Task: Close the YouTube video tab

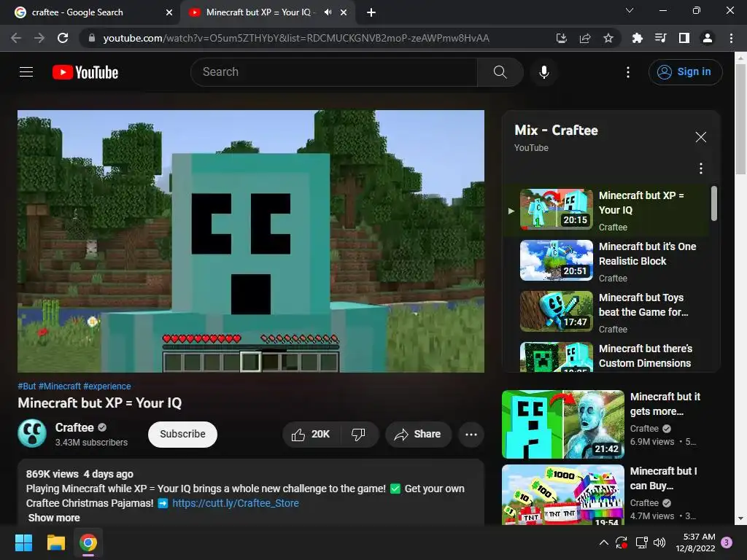Action: 344,12
